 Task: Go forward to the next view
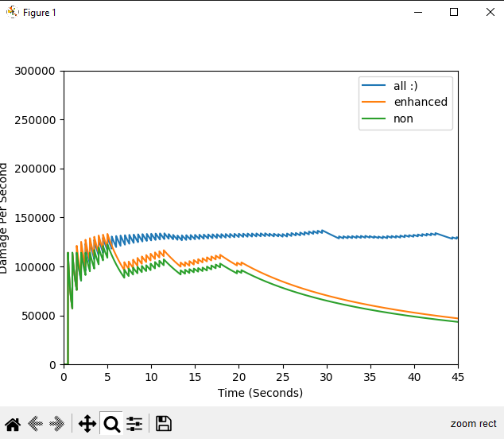click(57, 424)
